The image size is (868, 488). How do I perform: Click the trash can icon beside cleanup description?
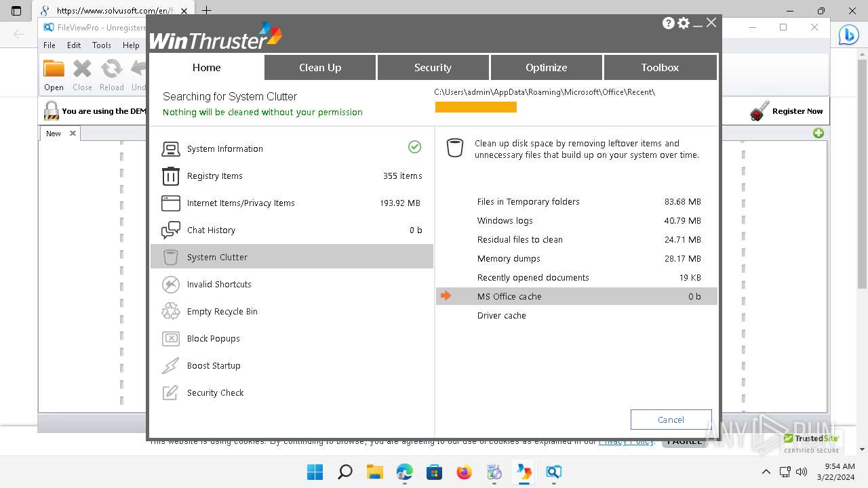tap(455, 148)
